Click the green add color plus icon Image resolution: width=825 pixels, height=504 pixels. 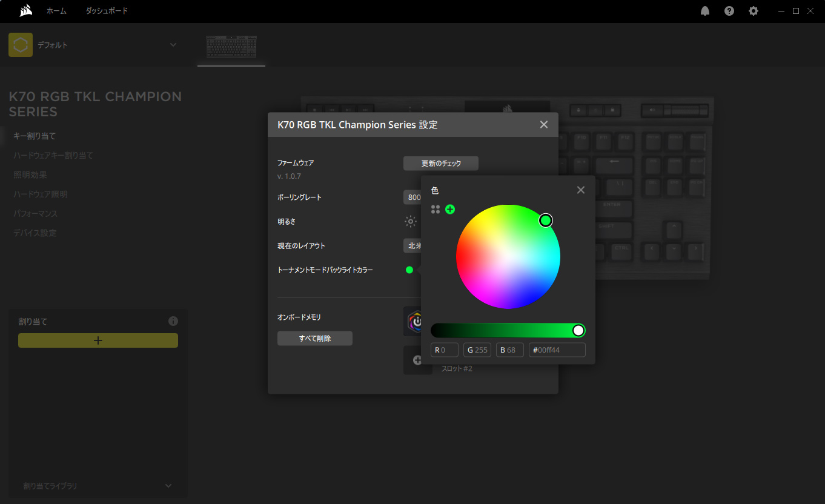(450, 210)
